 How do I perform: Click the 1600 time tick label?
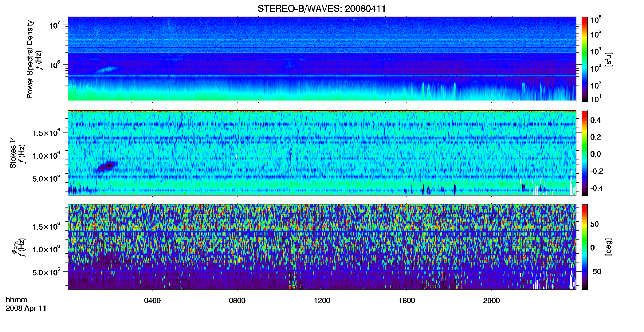click(407, 301)
